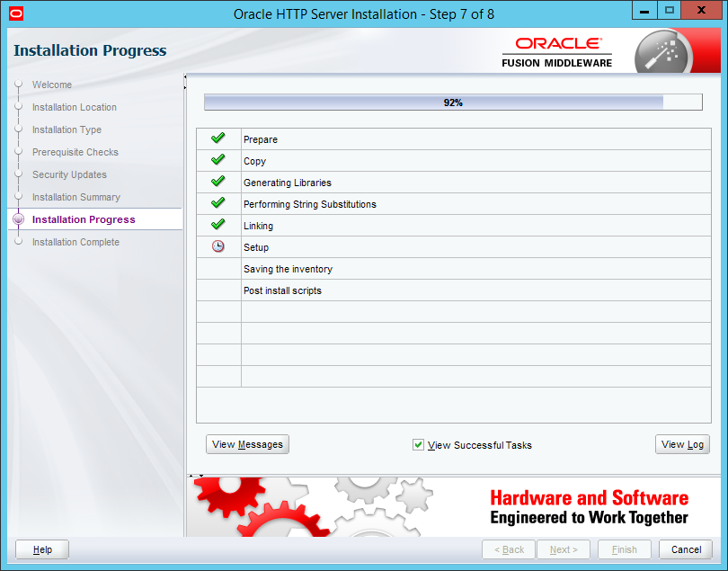
Task: Select Installation Progress step in the sidebar
Action: coord(84,219)
